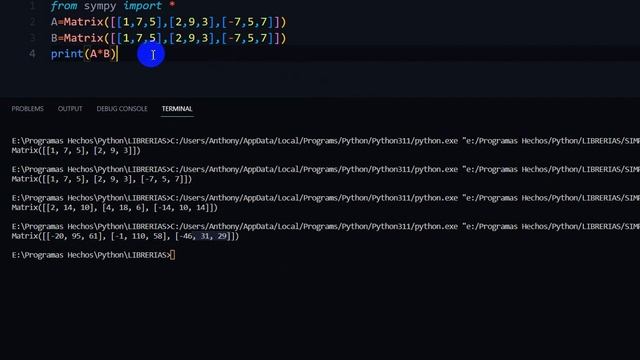Place cursor in print(A*B) line
640x360 pixels.
click(x=84, y=54)
